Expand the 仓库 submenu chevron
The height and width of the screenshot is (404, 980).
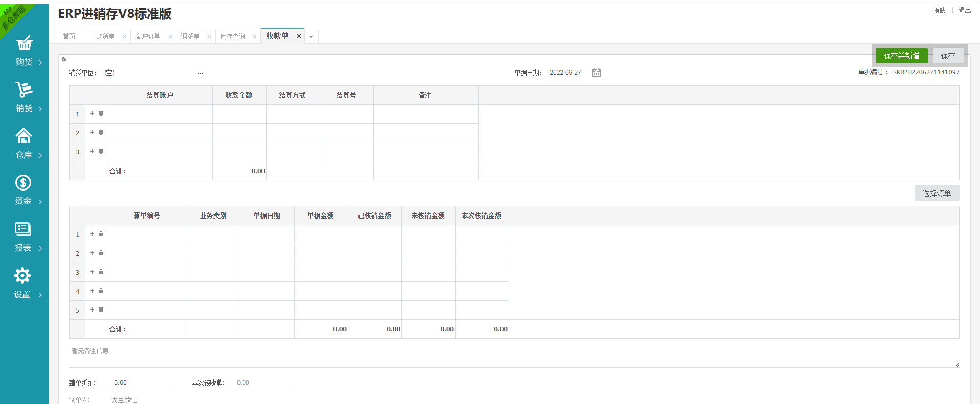40,155
